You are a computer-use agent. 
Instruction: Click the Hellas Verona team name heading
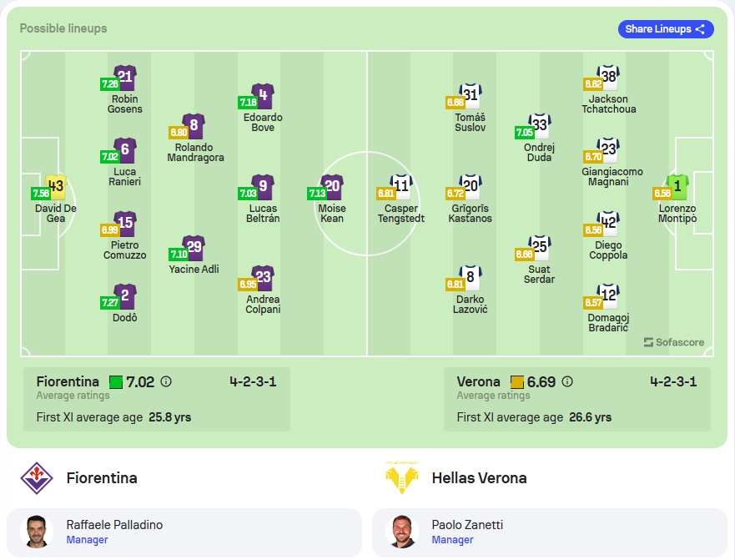[479, 478]
